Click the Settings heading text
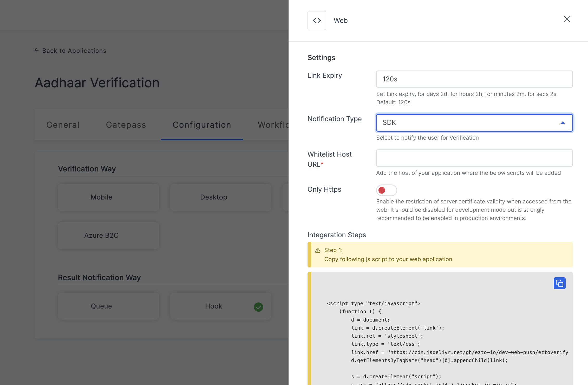588x385 pixels. click(x=321, y=58)
